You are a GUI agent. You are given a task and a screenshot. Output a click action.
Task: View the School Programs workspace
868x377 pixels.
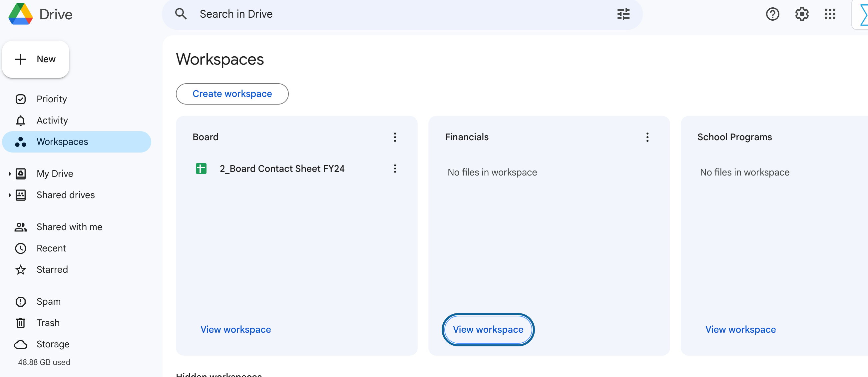(740, 329)
